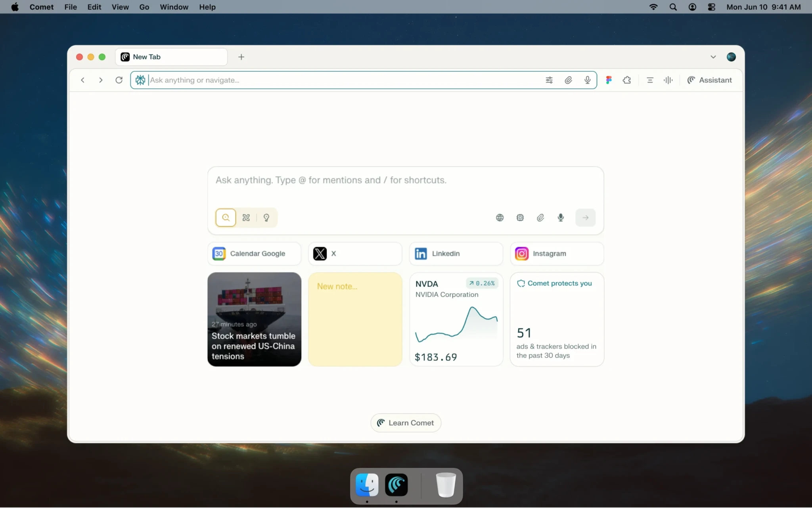Open Control Center from the menu bar
The height and width of the screenshot is (508, 812).
[711, 7]
